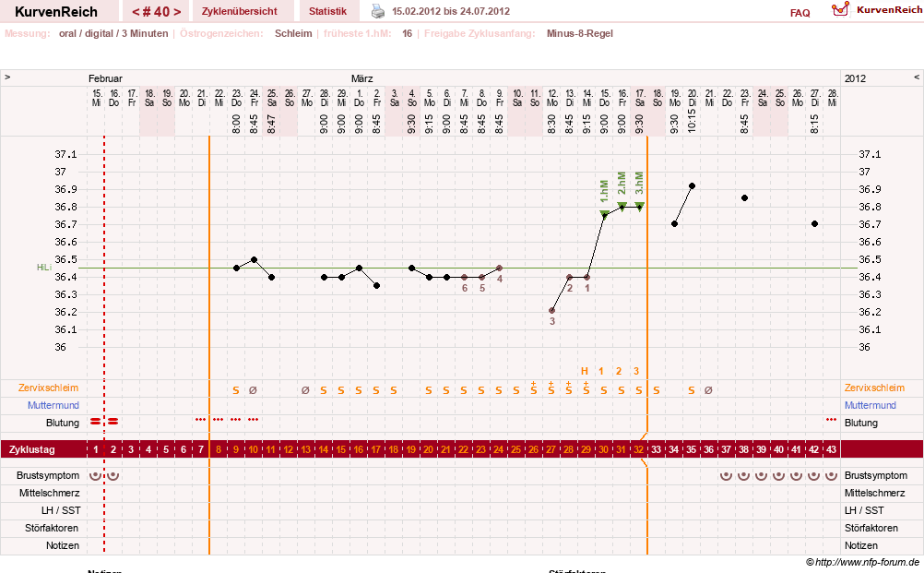Click the > arrow at the chart's top-left corner
Image resolution: width=924 pixels, height=573 pixels.
pos(7,78)
